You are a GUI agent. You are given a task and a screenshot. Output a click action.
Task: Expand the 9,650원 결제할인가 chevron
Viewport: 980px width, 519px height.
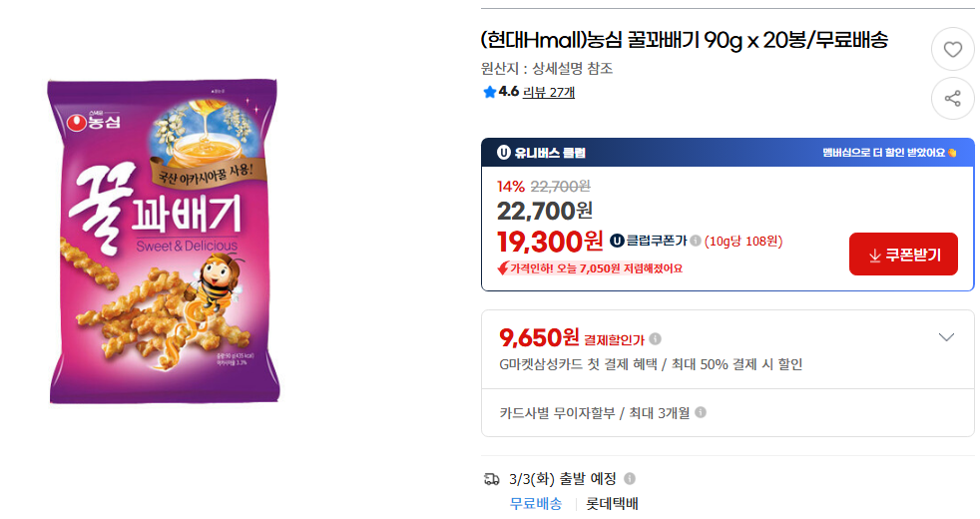click(947, 337)
